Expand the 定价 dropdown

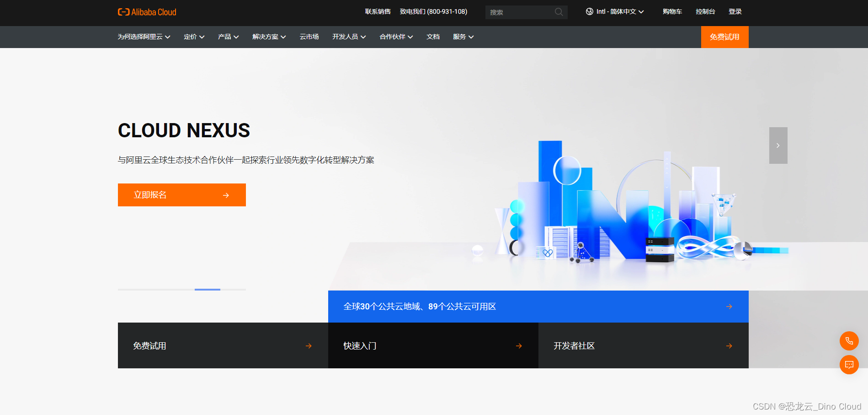pyautogui.click(x=194, y=37)
